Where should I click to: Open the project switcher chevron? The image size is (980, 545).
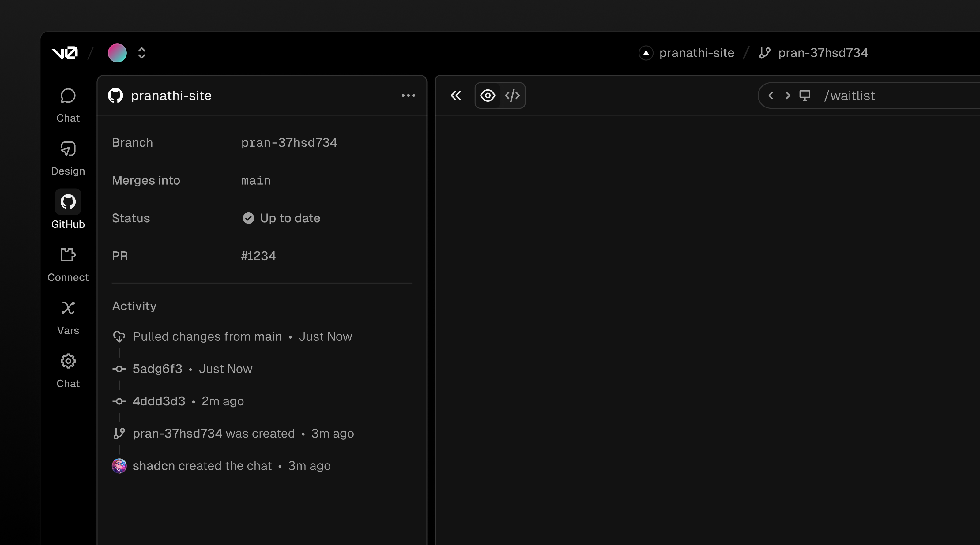[141, 53]
